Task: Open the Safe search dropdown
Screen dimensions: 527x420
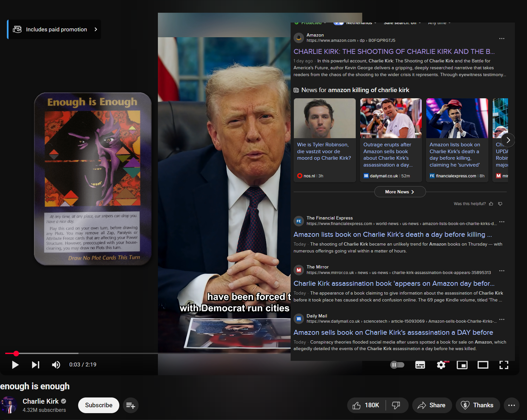Action: coord(402,24)
